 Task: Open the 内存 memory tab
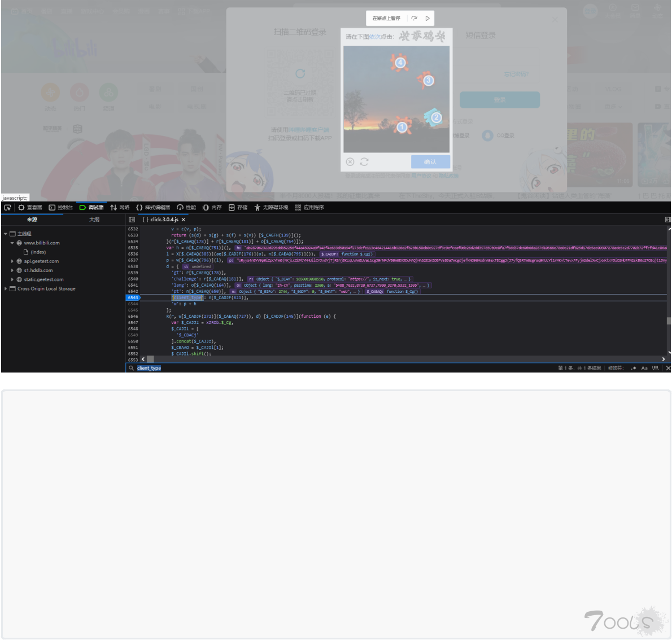212,207
